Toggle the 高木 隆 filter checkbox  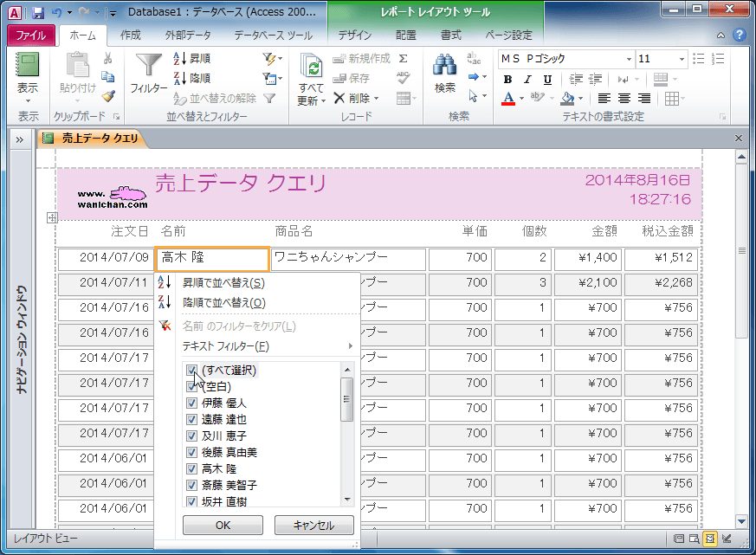pyautogui.click(x=191, y=468)
